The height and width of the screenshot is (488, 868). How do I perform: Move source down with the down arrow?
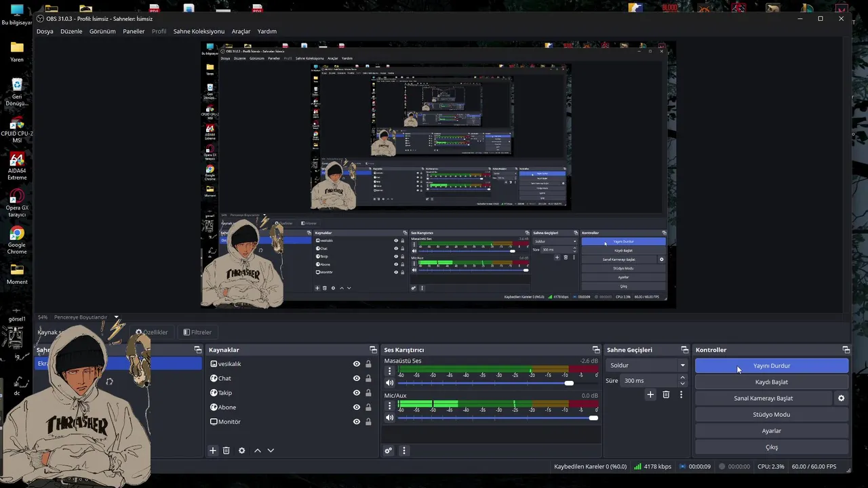[x=271, y=451]
